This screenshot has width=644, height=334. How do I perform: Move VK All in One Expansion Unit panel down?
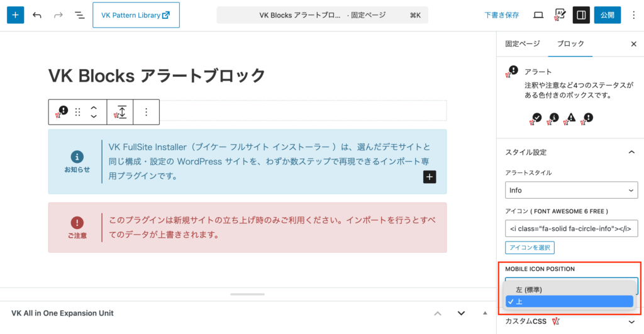(x=461, y=313)
